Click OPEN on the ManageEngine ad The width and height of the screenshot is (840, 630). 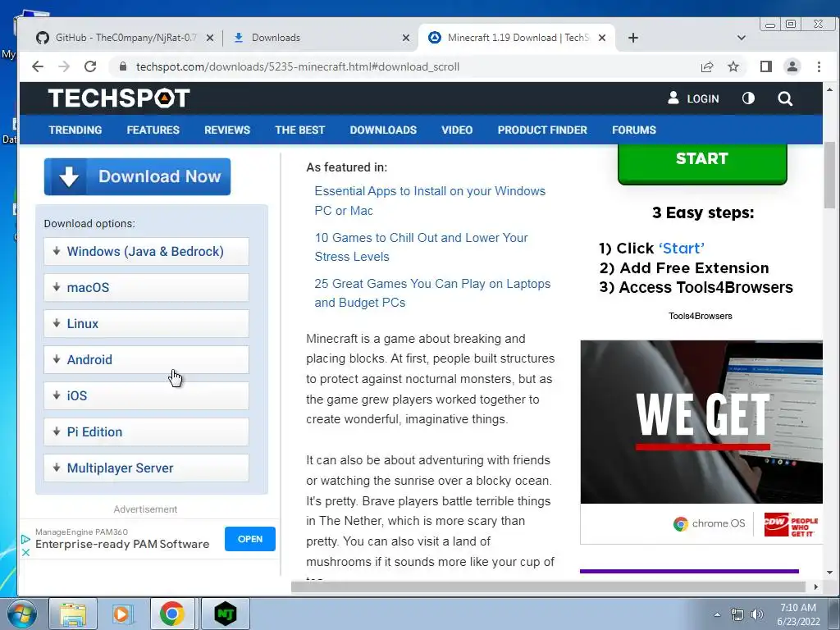249,539
